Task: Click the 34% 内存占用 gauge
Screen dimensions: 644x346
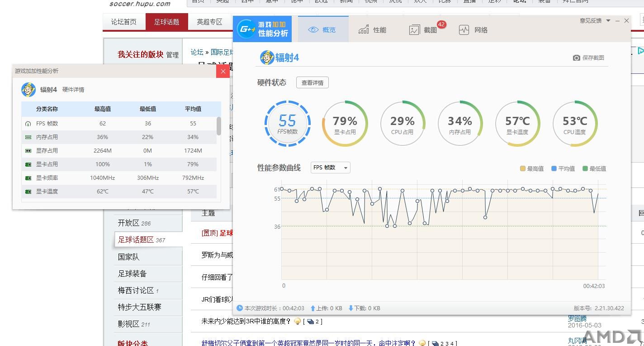Action: (x=460, y=124)
